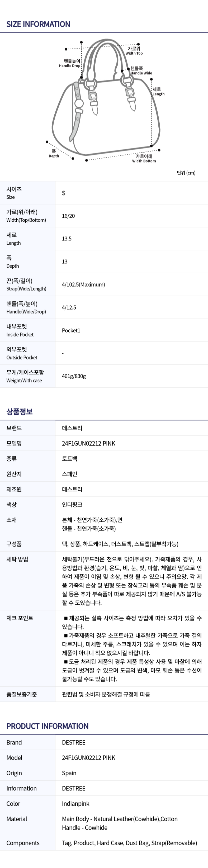
Task: Click the weight value 461g/830g
Action: [x=74, y=376]
